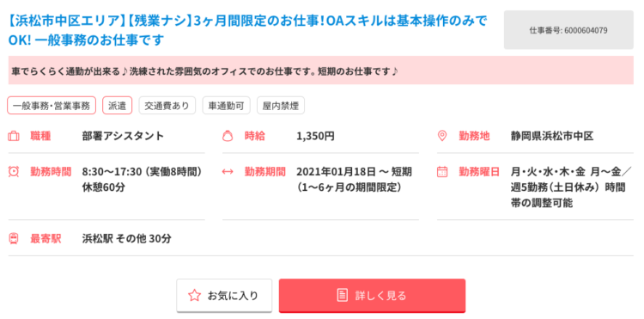This screenshot has height=319, width=644.
Task: Add job to favorites with お気に入り
Action: point(224,295)
